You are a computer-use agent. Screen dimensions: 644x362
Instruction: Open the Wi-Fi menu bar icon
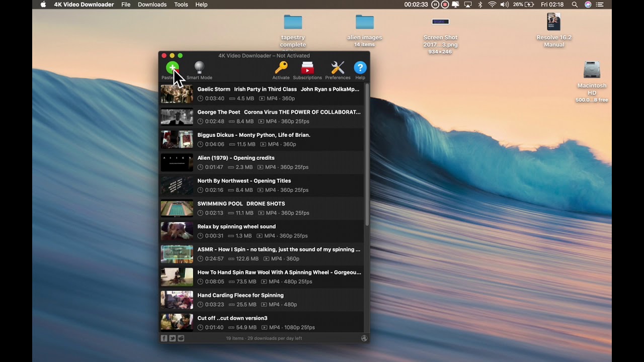(x=492, y=5)
